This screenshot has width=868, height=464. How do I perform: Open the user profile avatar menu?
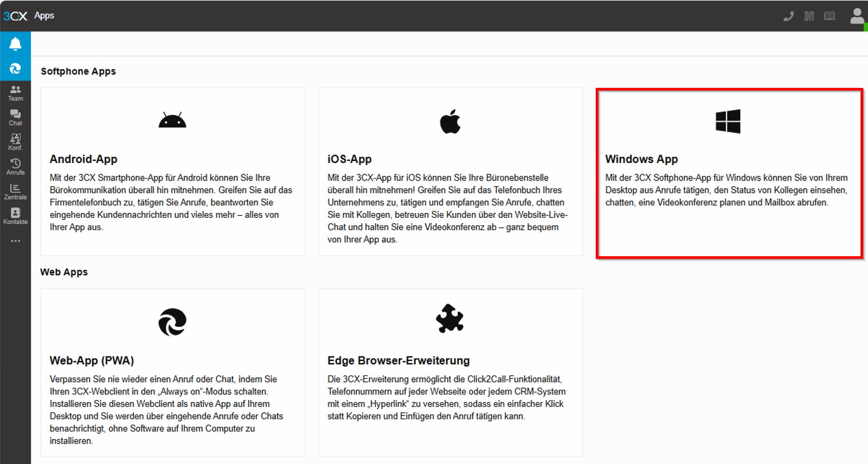pos(857,16)
